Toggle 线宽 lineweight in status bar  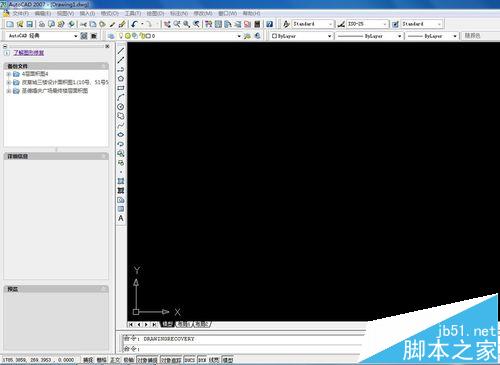[214, 360]
